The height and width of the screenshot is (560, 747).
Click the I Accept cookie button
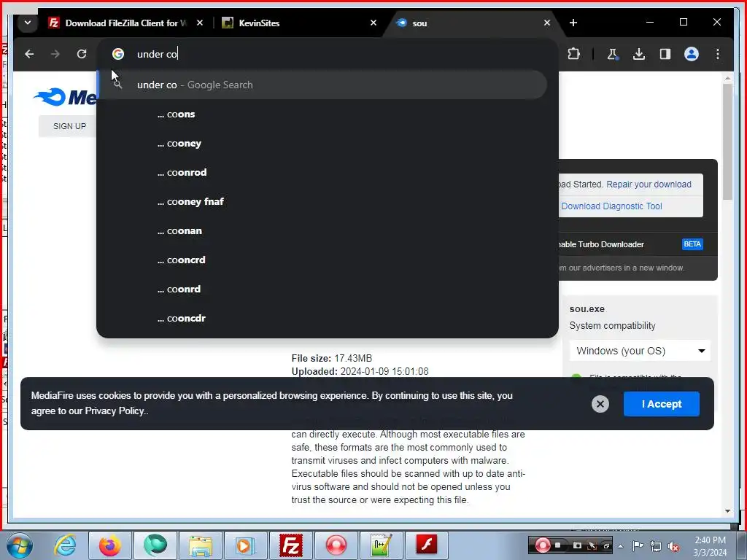[x=661, y=404]
